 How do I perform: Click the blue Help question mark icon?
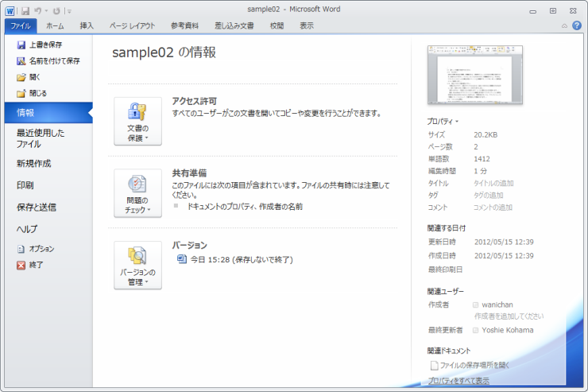tap(577, 25)
